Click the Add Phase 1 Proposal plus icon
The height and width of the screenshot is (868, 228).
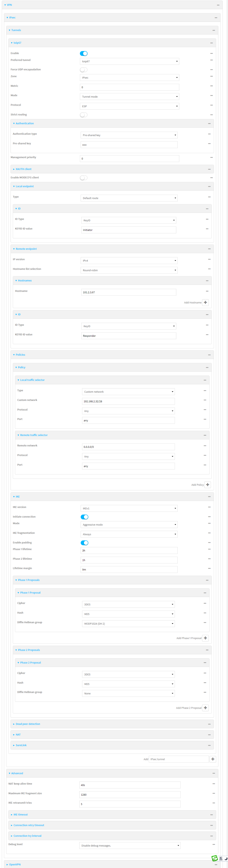point(205,638)
